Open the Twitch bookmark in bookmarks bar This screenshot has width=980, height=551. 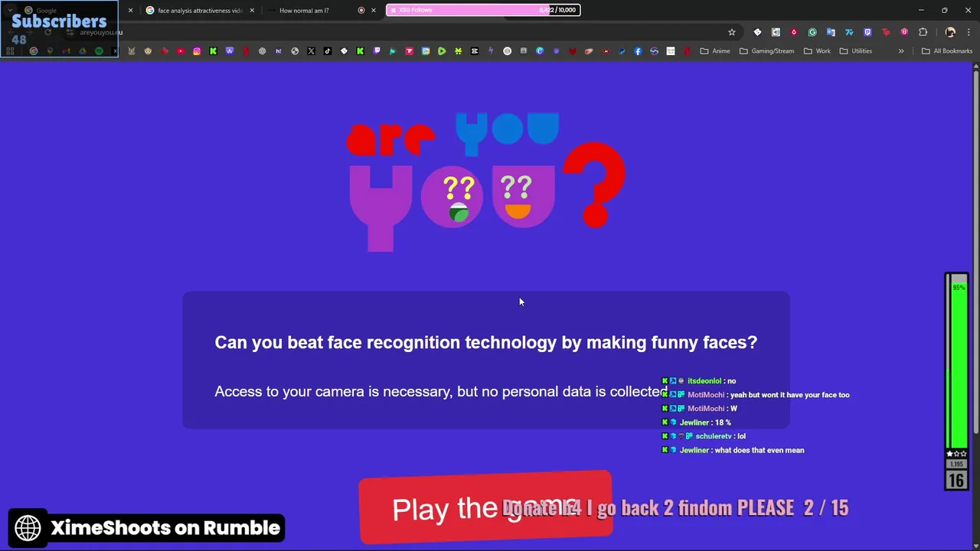(x=377, y=51)
